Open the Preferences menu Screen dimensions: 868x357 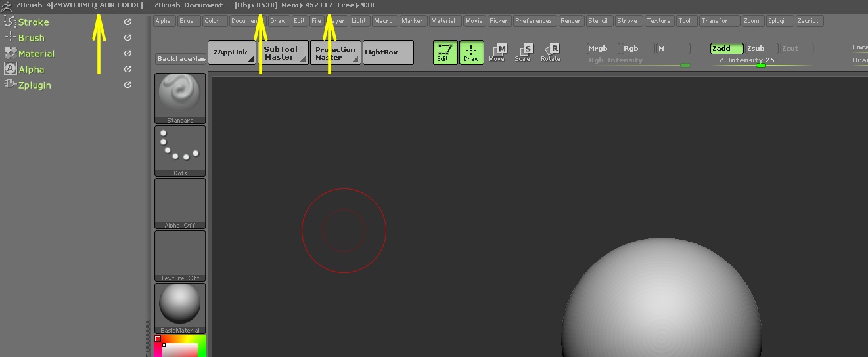click(x=534, y=21)
